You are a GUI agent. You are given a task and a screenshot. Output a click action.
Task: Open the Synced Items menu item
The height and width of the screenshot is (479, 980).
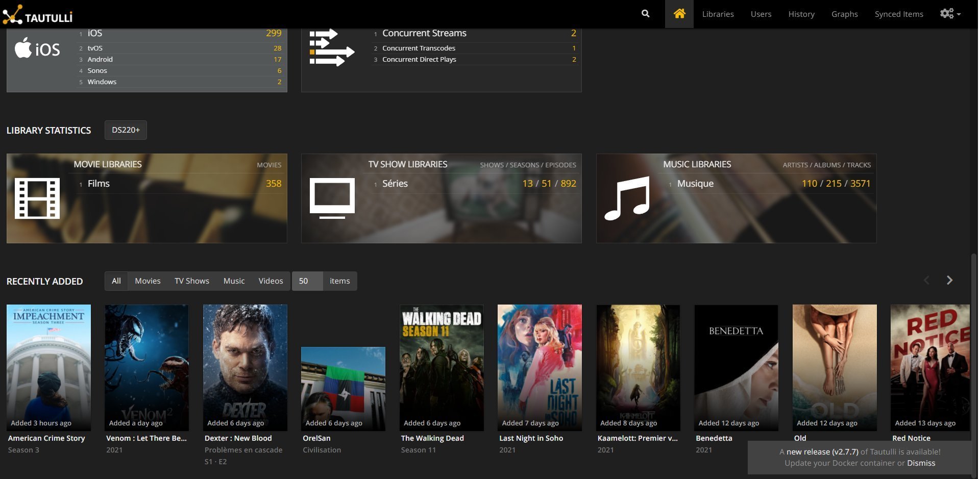(x=898, y=14)
